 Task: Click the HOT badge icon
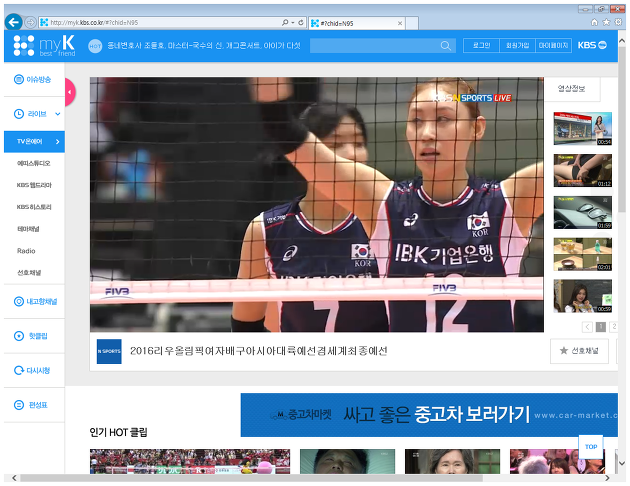(95, 46)
